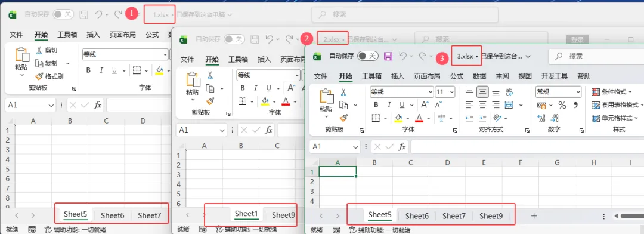
Task: Toggle 自动保存 switch in 2.xlsx window
Action: point(234,39)
